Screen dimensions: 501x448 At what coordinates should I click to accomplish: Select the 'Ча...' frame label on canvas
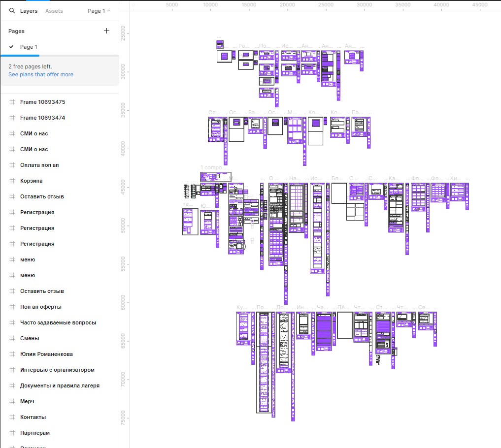pos(322,307)
